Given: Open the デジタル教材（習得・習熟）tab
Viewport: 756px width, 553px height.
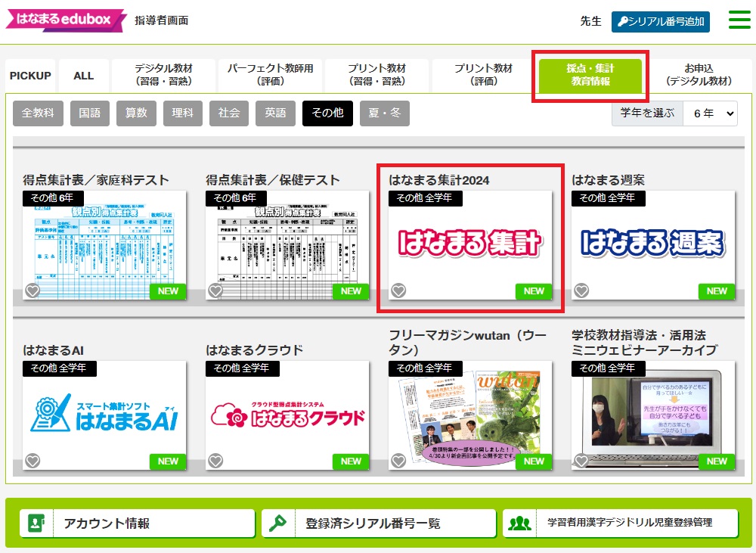Looking at the screenshot, I should click(163, 76).
